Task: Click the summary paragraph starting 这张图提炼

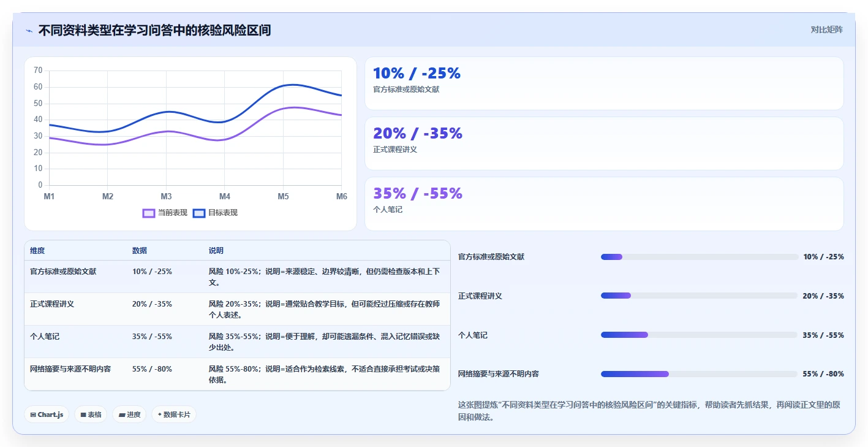Action: point(651,411)
